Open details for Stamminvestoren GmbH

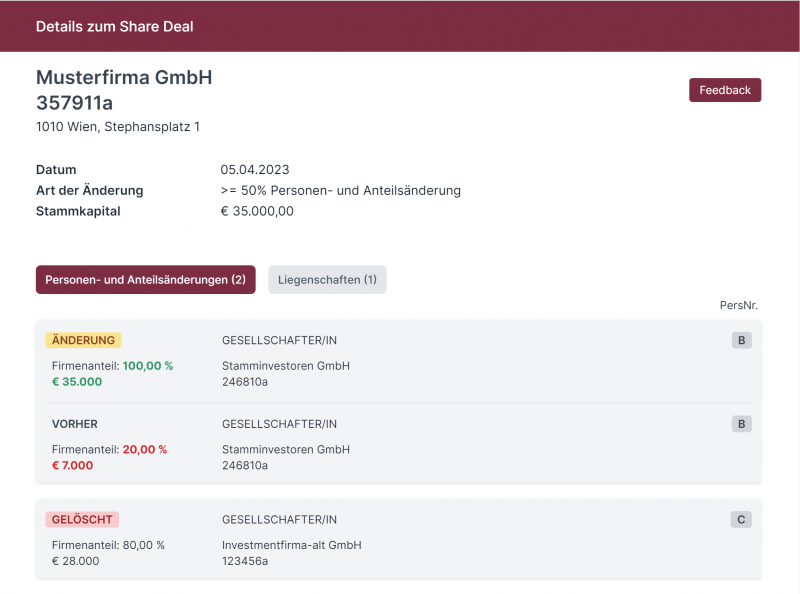coord(285,366)
